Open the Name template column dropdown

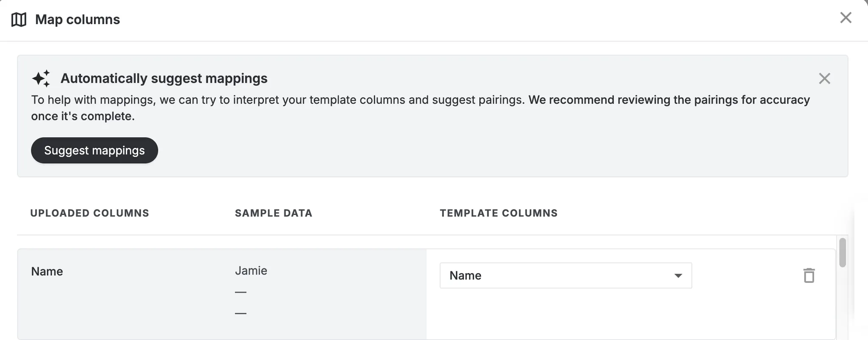[566, 276]
